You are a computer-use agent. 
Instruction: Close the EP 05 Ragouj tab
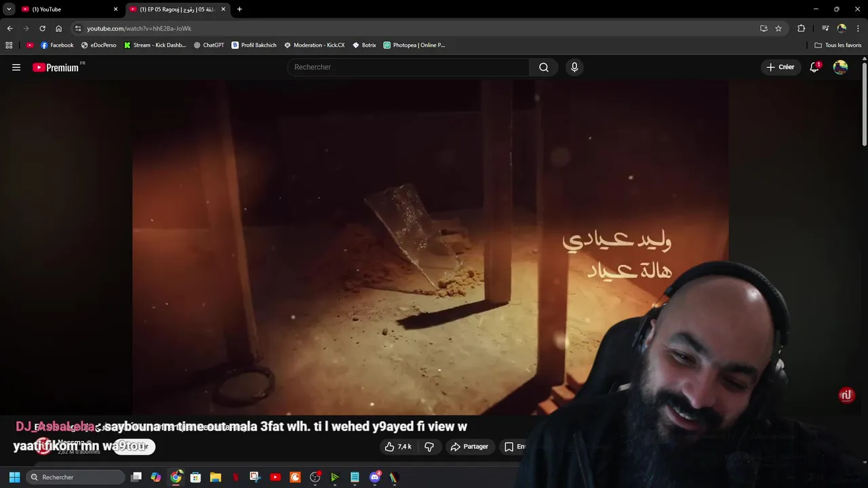(223, 9)
